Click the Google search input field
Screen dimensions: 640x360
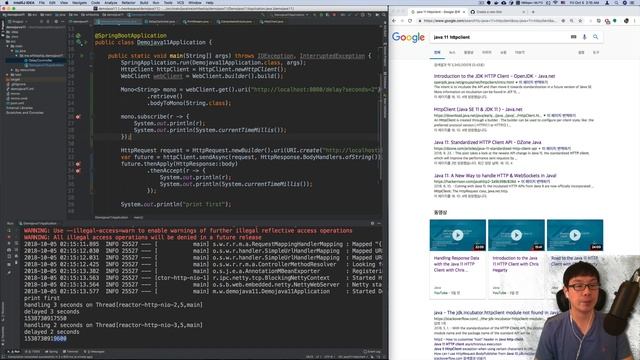tap(500, 37)
